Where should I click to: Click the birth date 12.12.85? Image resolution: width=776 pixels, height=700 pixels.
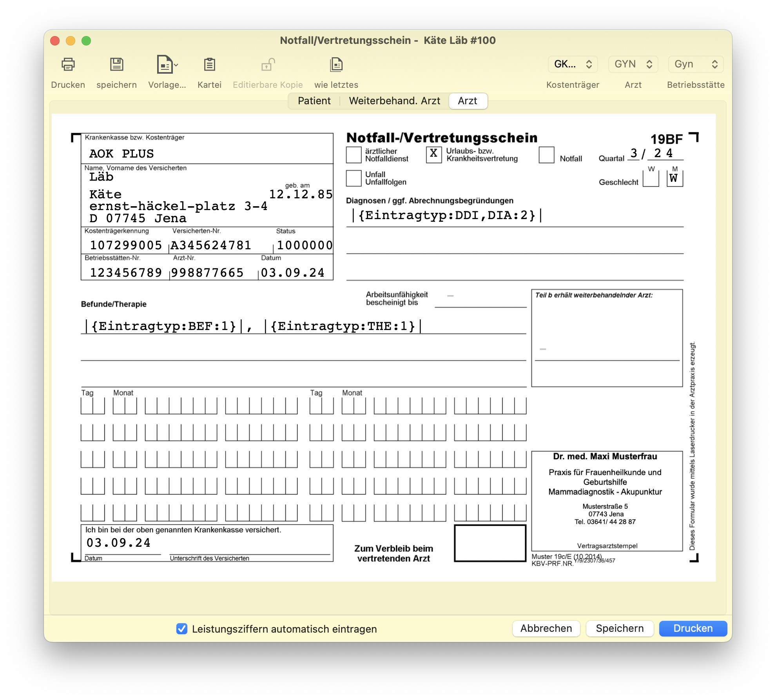pyautogui.click(x=301, y=194)
